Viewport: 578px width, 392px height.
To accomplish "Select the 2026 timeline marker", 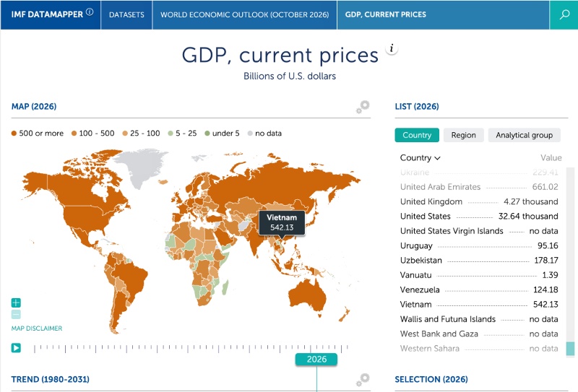I will 316,360.
